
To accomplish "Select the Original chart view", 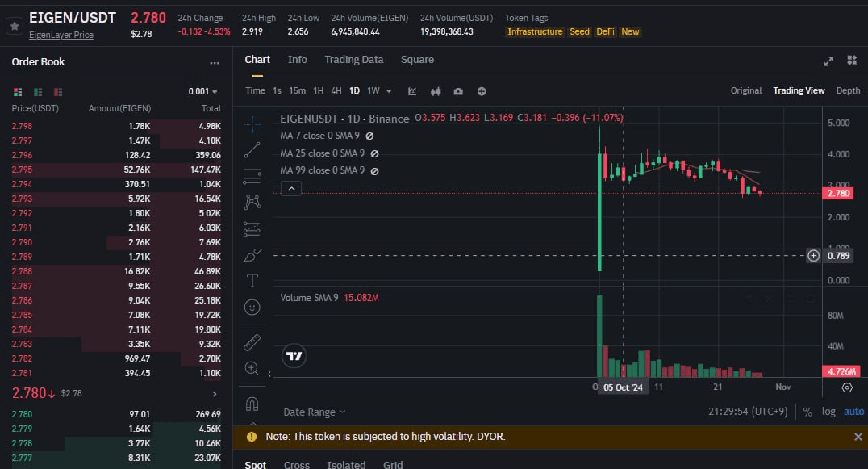I will point(745,90).
